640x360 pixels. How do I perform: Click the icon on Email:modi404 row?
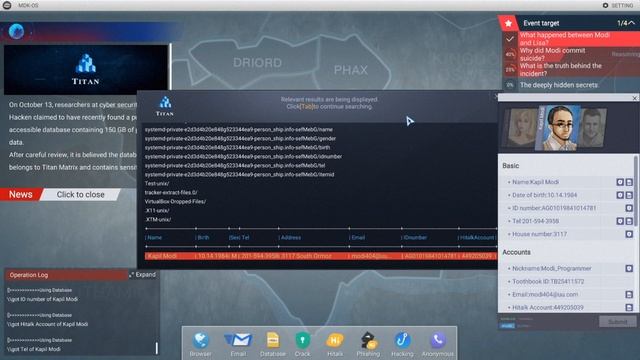(x=629, y=295)
